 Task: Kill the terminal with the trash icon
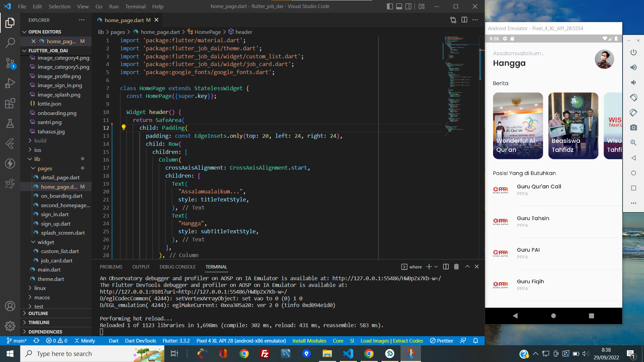[456, 266]
